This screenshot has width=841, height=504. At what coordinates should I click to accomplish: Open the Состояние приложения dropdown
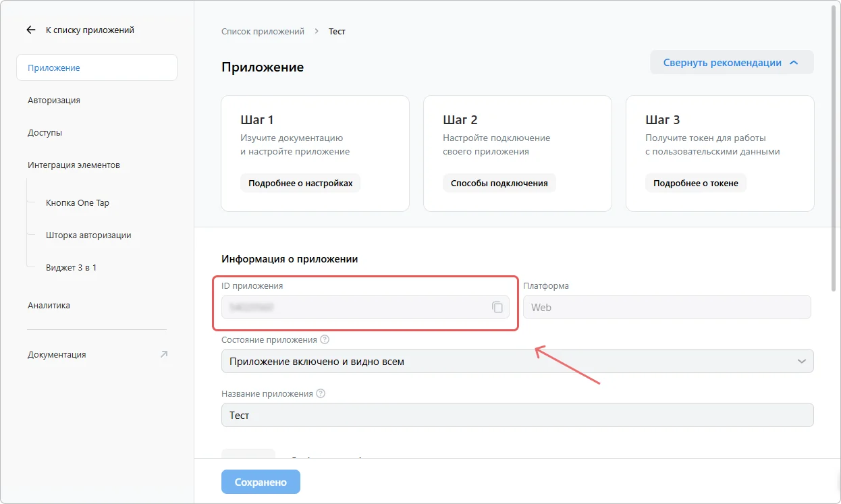pyautogui.click(x=517, y=361)
